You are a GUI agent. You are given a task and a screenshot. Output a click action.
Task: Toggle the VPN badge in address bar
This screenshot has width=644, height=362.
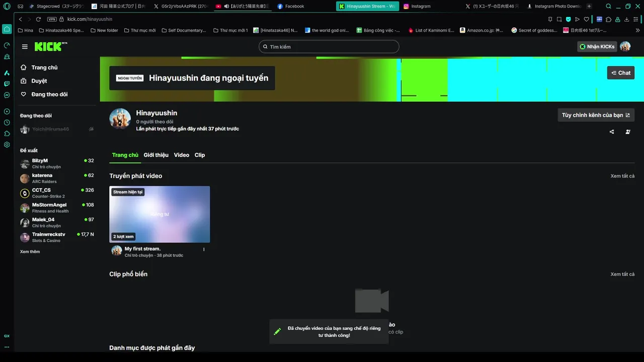pyautogui.click(x=51, y=19)
